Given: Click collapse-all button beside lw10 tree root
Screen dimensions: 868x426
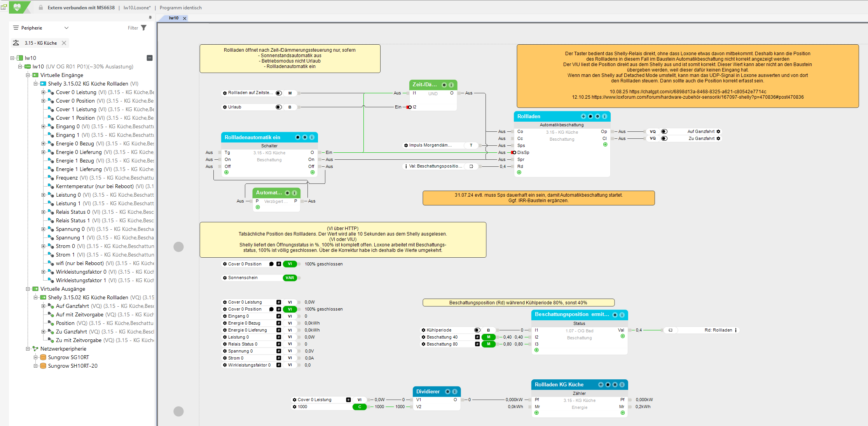Looking at the screenshot, I should [149, 58].
